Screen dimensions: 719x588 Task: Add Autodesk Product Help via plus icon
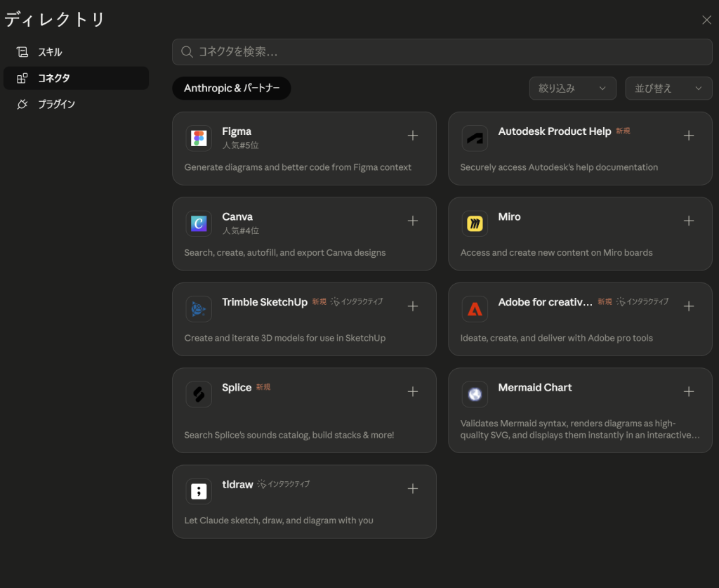point(689,136)
